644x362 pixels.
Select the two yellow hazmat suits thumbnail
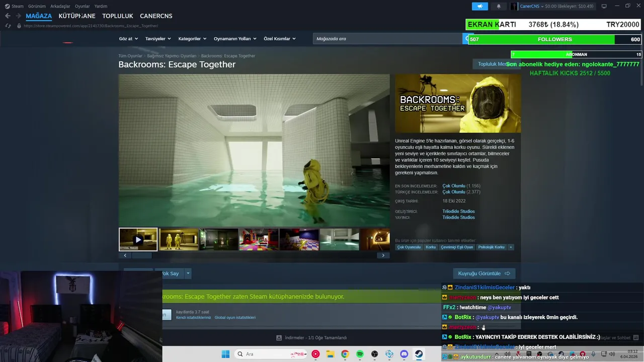point(179,239)
